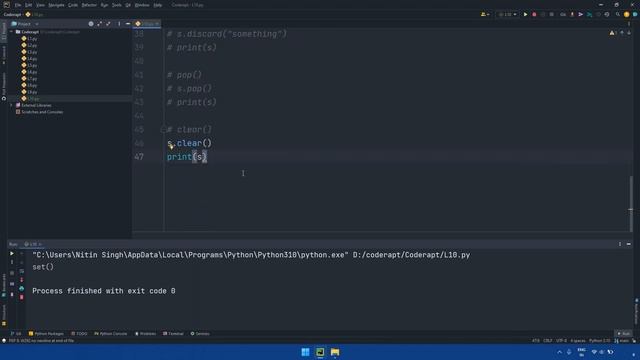
Task: Open Services tool window
Action: (x=200, y=333)
